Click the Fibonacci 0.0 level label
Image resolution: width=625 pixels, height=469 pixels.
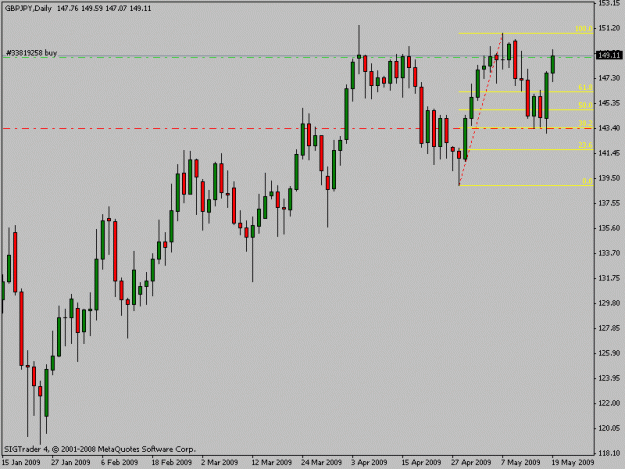coord(587,181)
